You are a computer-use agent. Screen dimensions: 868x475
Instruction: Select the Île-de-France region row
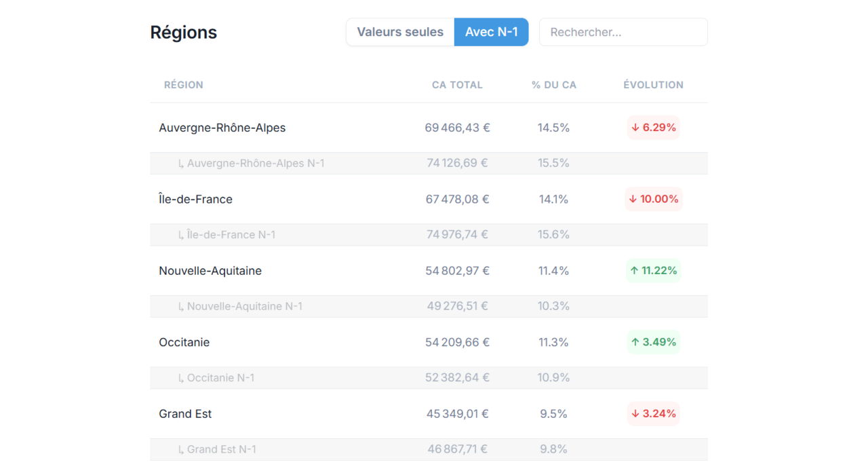tap(196, 199)
